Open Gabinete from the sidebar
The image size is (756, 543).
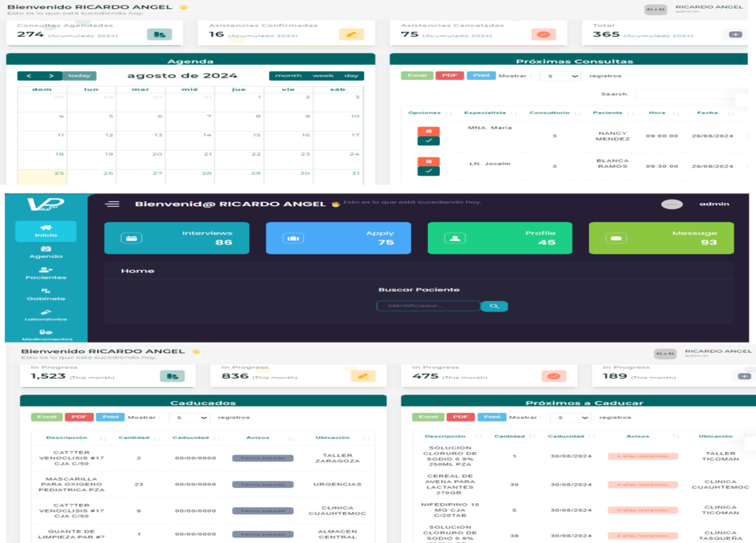click(46, 294)
